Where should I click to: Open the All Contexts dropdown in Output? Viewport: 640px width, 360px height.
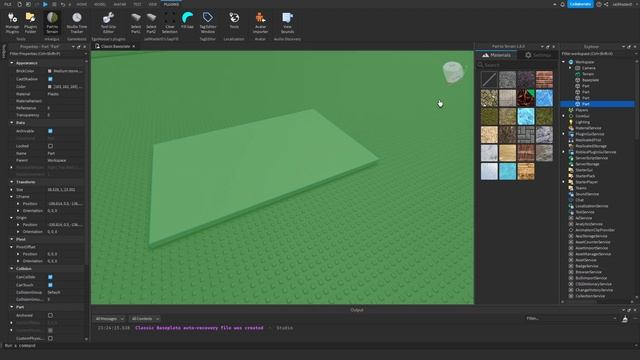point(145,319)
